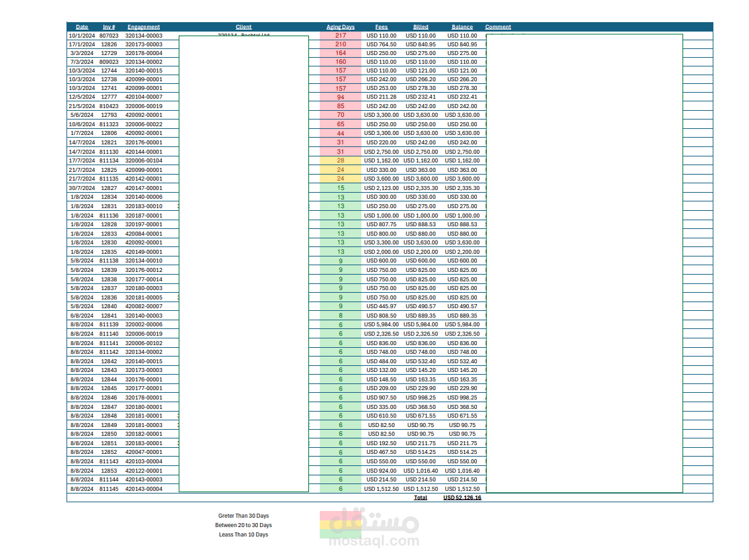Click the Total label cell
This screenshot has width=749, height=560.
(421, 498)
